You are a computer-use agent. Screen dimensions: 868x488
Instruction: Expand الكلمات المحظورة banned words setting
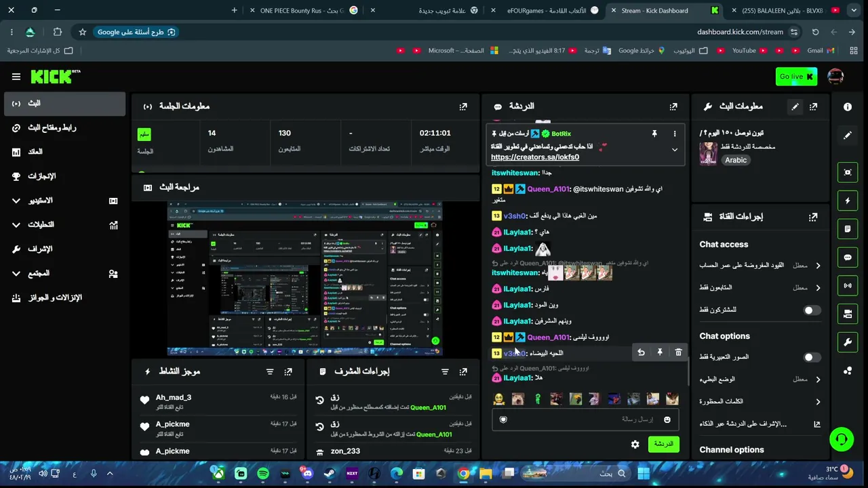[760, 402]
